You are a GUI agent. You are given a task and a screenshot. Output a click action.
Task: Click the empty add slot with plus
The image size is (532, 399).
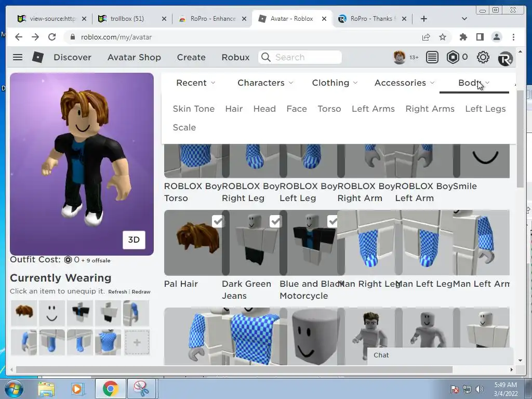pyautogui.click(x=137, y=342)
